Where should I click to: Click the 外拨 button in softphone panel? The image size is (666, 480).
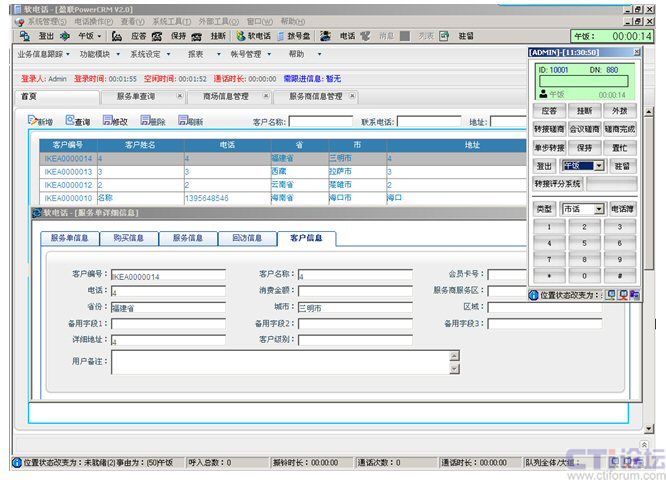(620, 111)
